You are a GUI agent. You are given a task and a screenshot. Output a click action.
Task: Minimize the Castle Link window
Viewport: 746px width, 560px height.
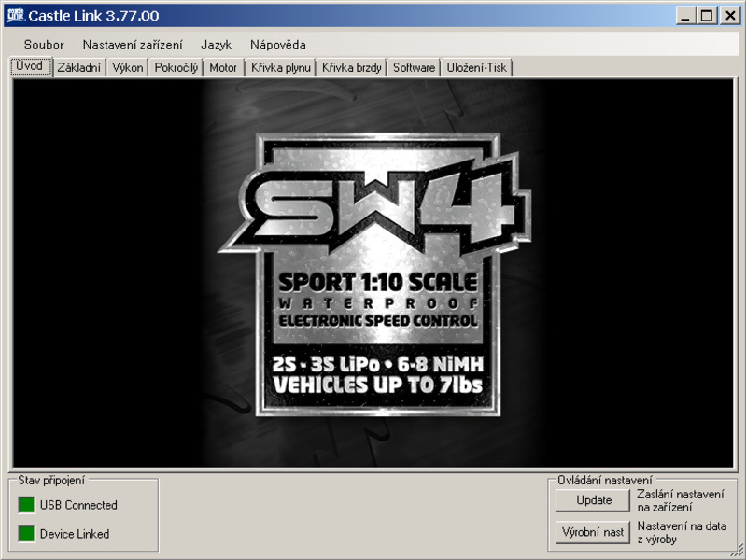(x=685, y=16)
